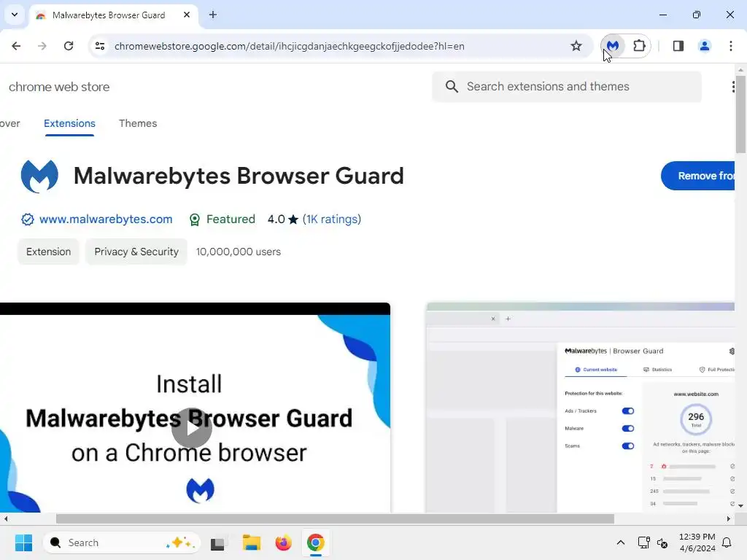This screenshot has height=560, width=747.
Task: Open a new browser tab
Action: click(213, 15)
